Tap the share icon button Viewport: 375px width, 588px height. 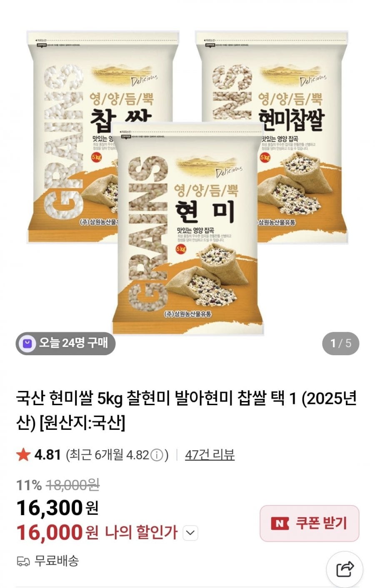[345, 568]
